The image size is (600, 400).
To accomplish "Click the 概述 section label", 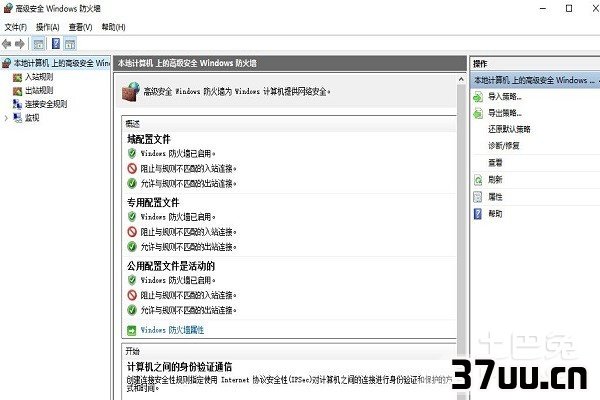I will (x=132, y=124).
